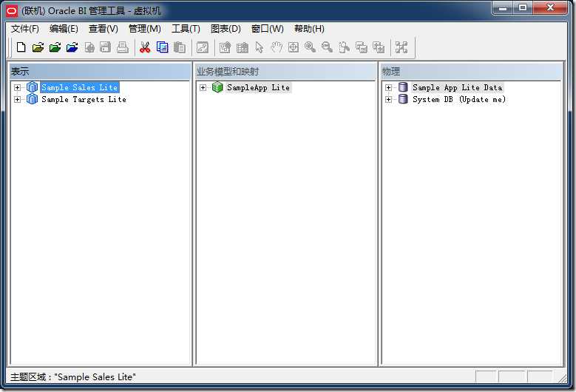Click the auto layout diagram icon
The height and width of the screenshot is (392, 576).
click(x=401, y=47)
